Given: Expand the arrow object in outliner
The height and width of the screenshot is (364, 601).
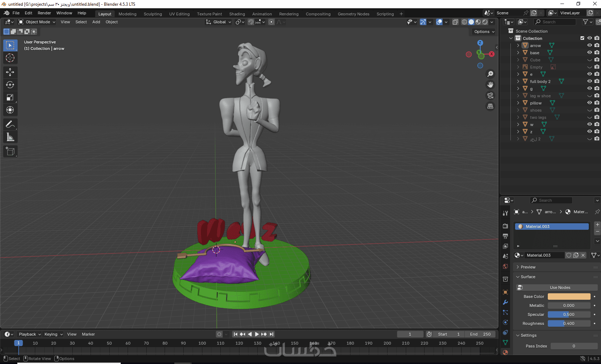Looking at the screenshot, I should 518,45.
